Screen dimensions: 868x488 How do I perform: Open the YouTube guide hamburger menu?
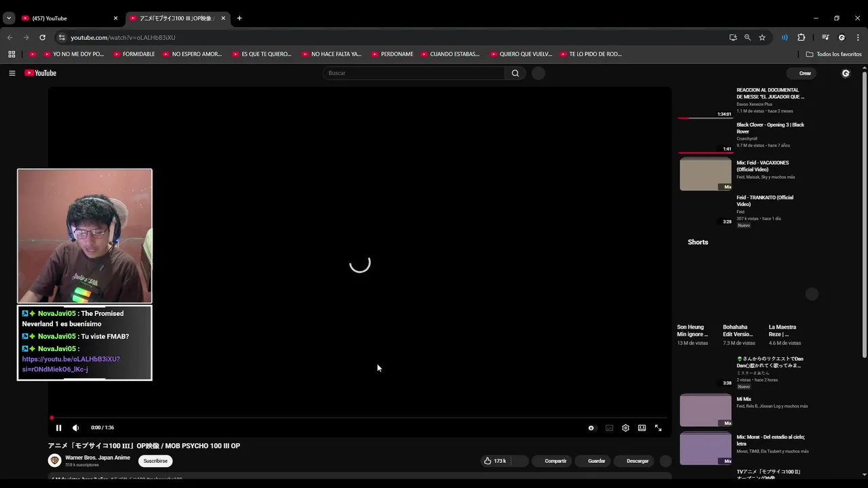coord(12,73)
